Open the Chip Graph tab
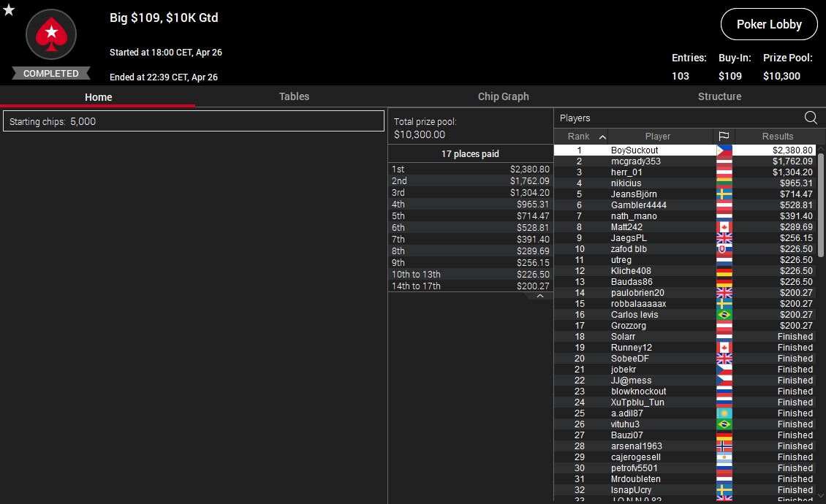The image size is (826, 504). [x=503, y=96]
